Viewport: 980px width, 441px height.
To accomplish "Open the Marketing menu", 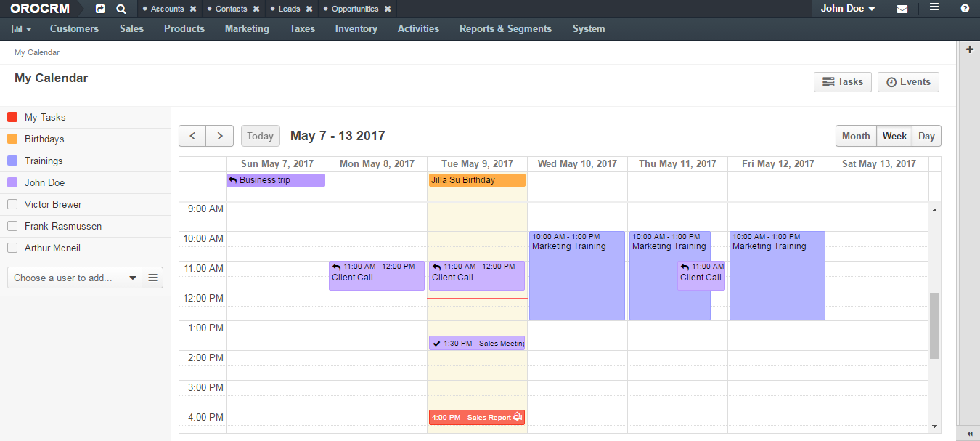I will pyautogui.click(x=247, y=29).
